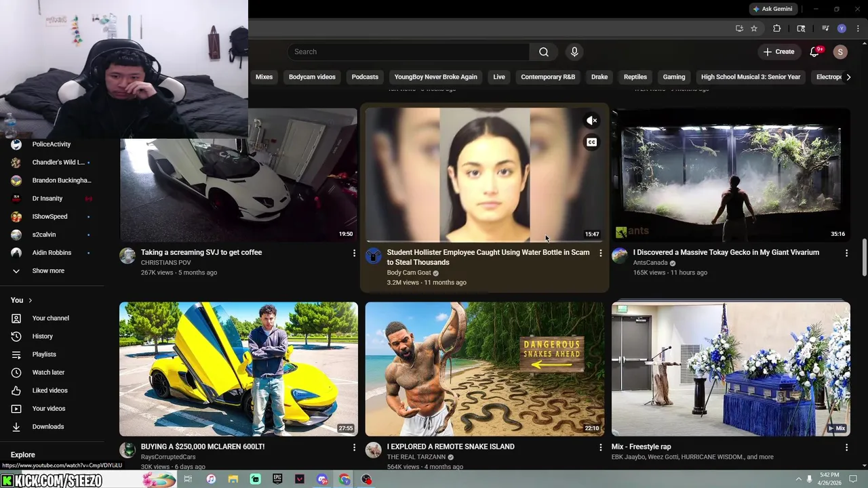Open the Chrome profile avatar Y
The width and height of the screenshot is (868, 488).
click(842, 28)
